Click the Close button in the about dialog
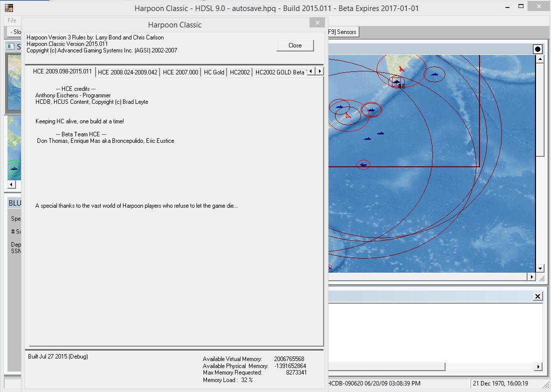 click(295, 45)
